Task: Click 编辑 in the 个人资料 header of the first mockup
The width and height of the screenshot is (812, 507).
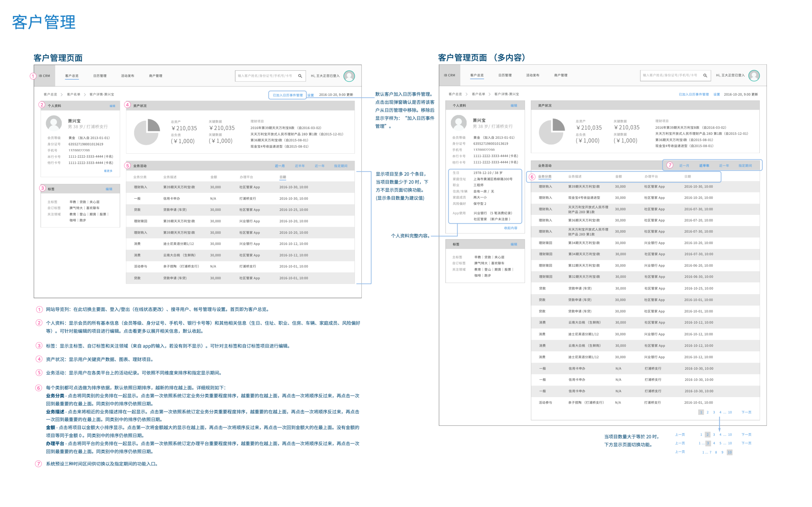Action: coord(112,106)
